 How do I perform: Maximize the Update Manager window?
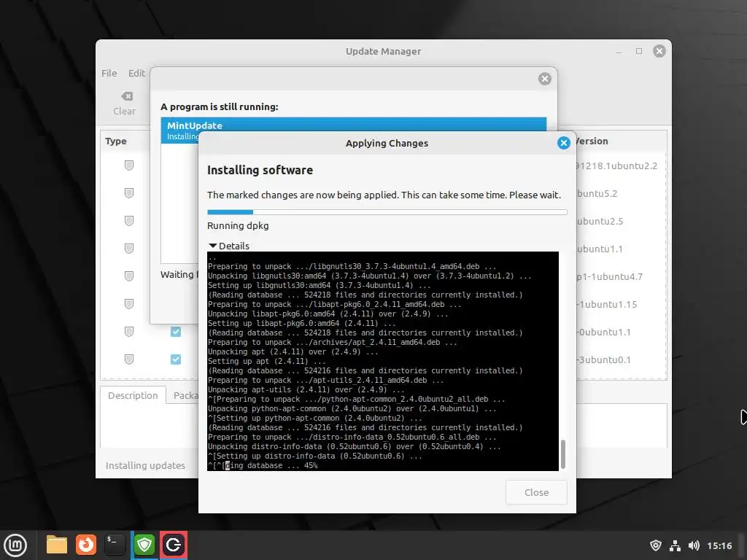pyautogui.click(x=639, y=51)
